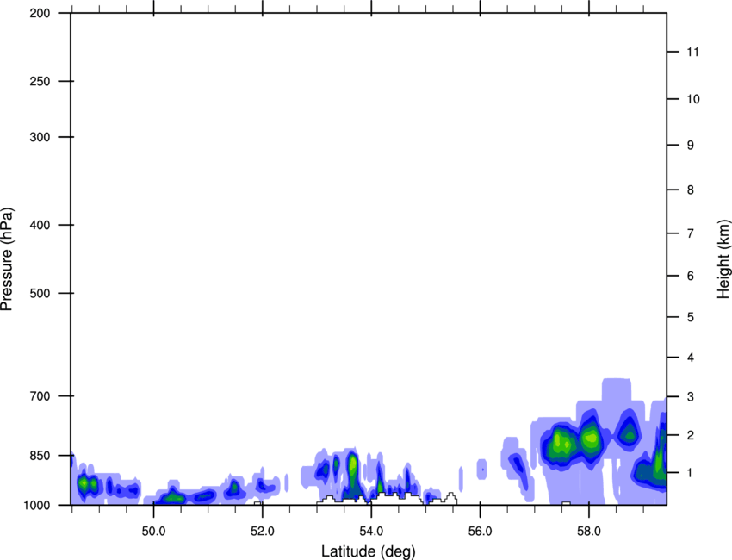The image size is (732, 560).
Task: Click the 8 km height tick label
Action: (x=691, y=190)
